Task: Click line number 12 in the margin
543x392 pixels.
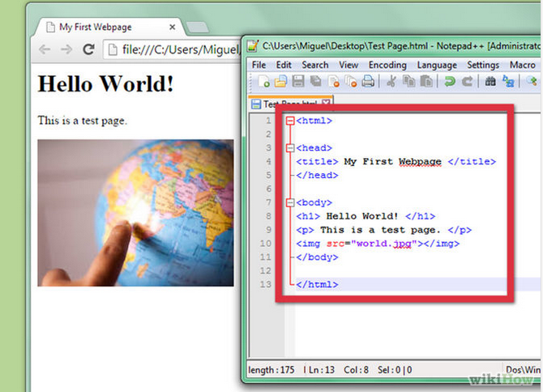Action: pos(266,271)
